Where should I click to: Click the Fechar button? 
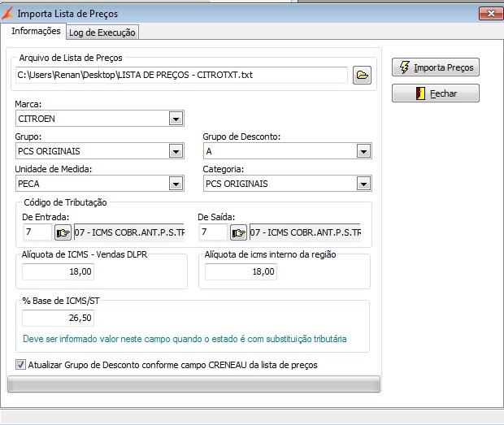pyautogui.click(x=436, y=93)
